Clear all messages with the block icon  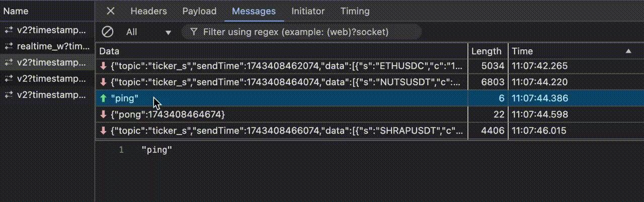[x=108, y=32]
